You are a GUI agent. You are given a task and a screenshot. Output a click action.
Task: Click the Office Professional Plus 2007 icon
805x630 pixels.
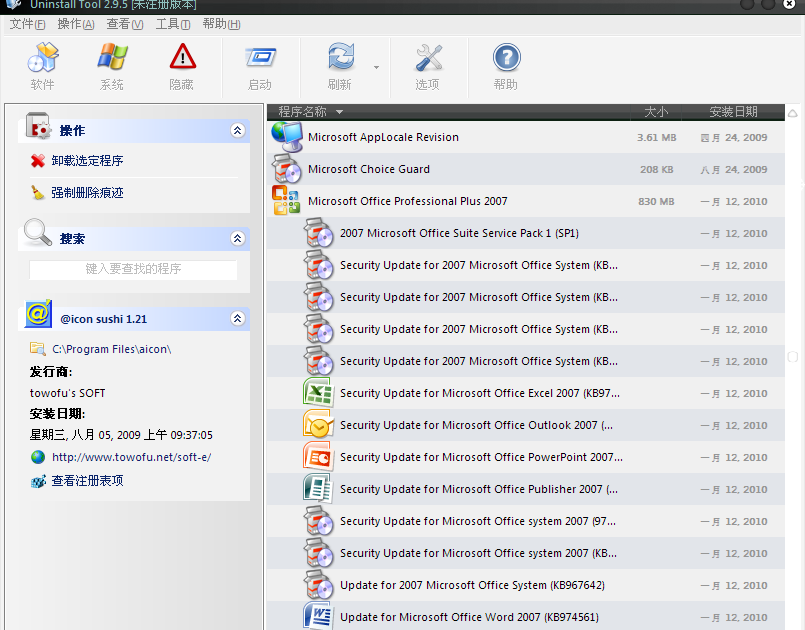pyautogui.click(x=286, y=200)
